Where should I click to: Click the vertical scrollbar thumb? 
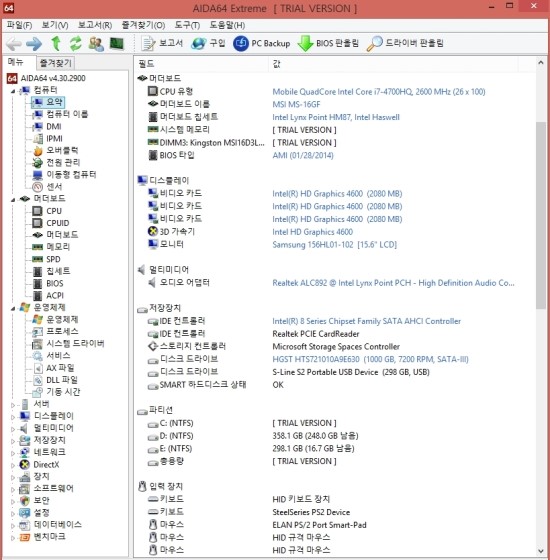pos(540,215)
